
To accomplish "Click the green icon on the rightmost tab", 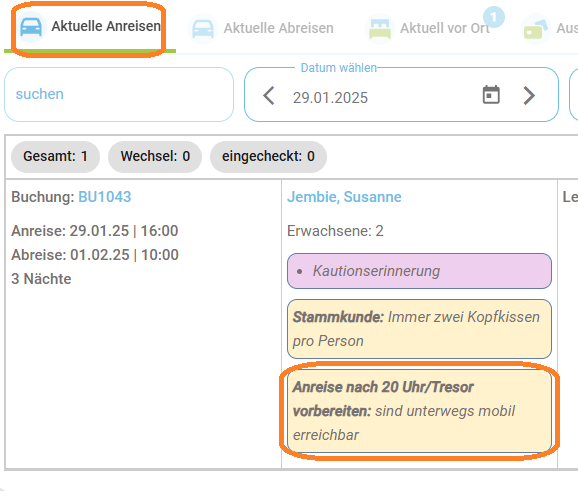I will pos(535,29).
